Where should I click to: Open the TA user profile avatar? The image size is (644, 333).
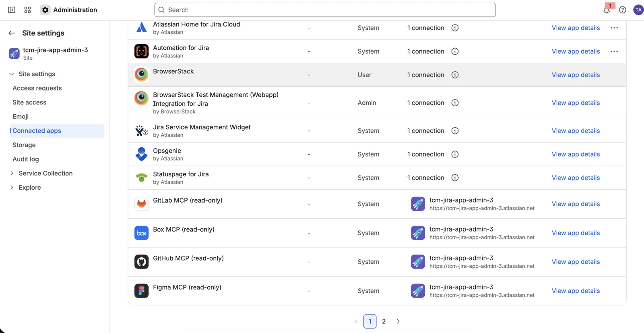point(638,10)
